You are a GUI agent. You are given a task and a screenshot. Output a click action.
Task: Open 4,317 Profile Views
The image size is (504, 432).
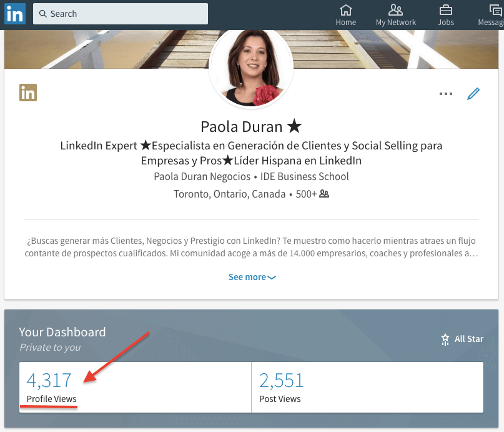point(49,381)
